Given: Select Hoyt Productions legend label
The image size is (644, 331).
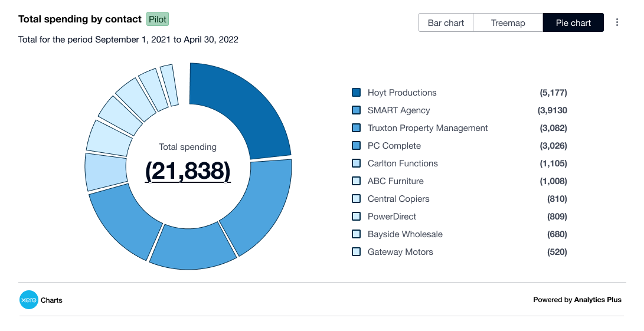Looking at the screenshot, I should click(402, 93).
